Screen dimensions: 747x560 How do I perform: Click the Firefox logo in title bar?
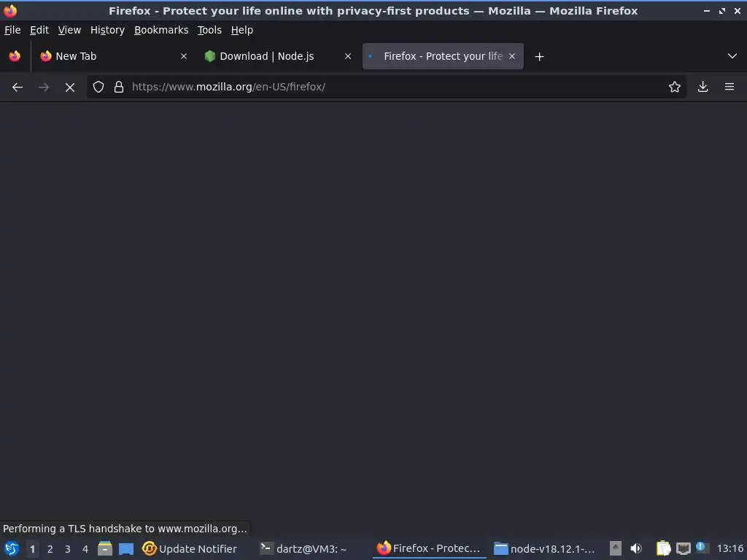pos(10,10)
